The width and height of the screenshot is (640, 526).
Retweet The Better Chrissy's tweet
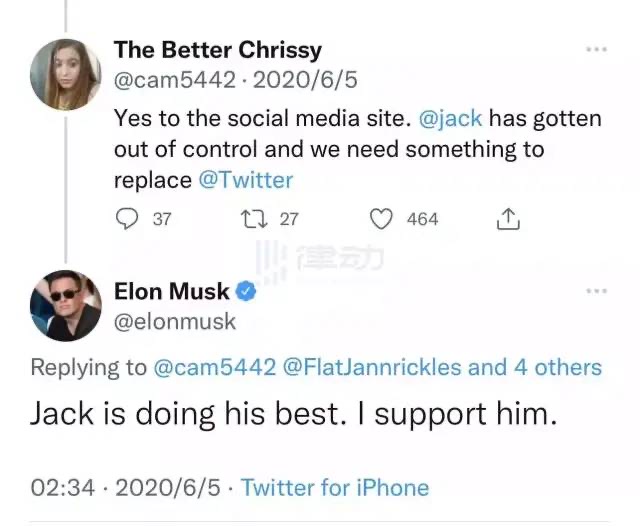click(254, 219)
